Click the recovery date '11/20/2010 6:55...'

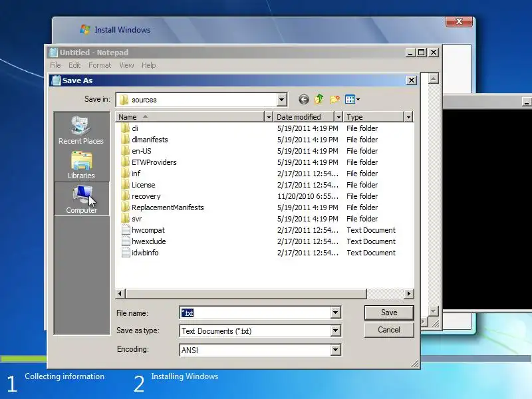308,196
